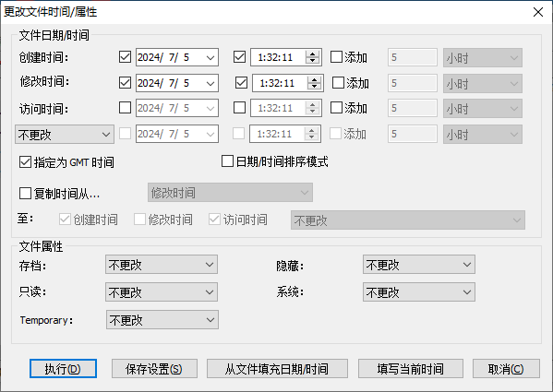Uncheck the 创建时间 time checkbox
This screenshot has width=553, height=392.
coord(239,56)
